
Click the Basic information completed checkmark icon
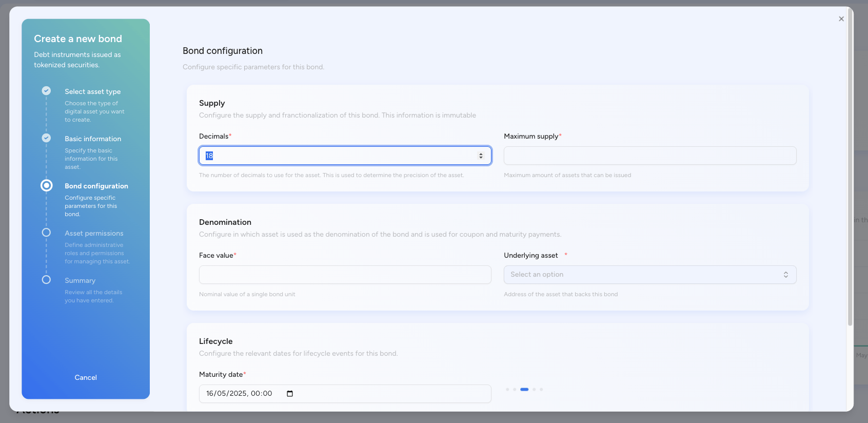click(x=46, y=138)
